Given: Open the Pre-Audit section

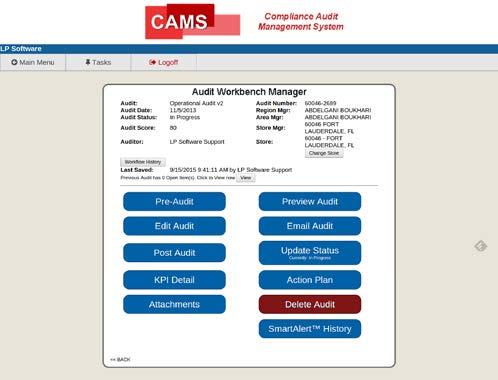Looking at the screenshot, I should pyautogui.click(x=174, y=201).
